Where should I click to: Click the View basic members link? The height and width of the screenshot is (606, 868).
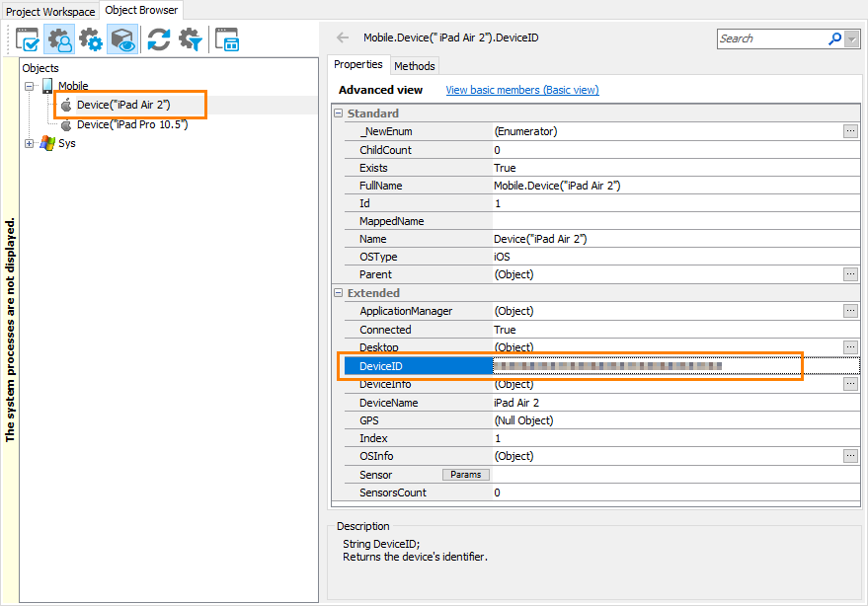(521, 90)
